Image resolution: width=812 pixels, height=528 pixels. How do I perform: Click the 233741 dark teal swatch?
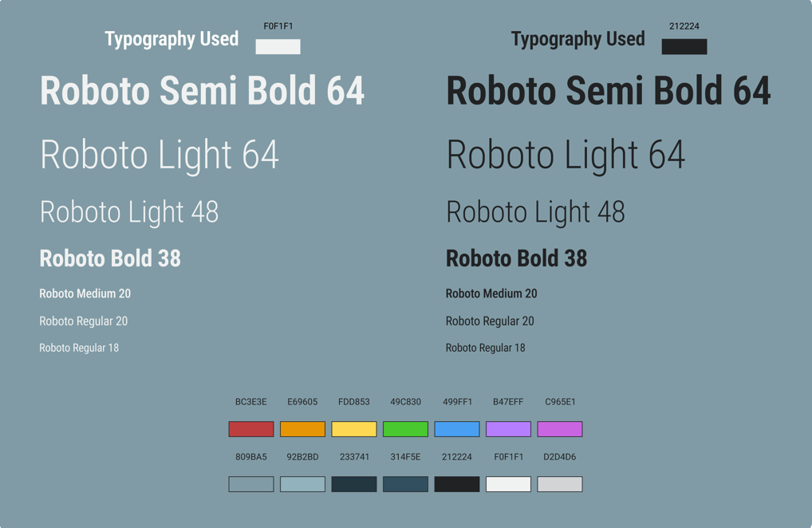(353, 484)
